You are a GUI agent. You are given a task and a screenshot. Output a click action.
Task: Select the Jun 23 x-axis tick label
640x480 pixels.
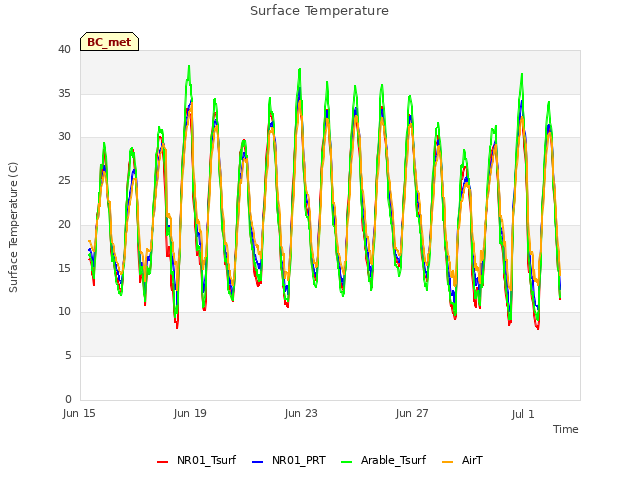tap(301, 413)
